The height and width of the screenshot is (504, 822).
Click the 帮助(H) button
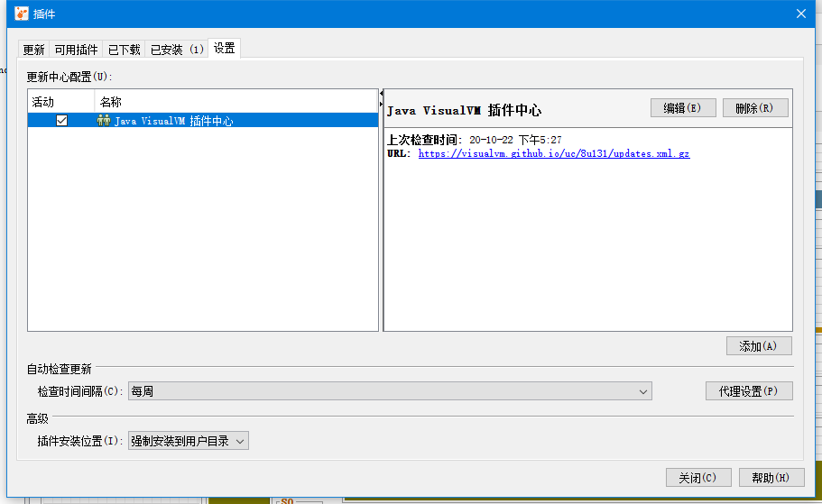[771, 477]
